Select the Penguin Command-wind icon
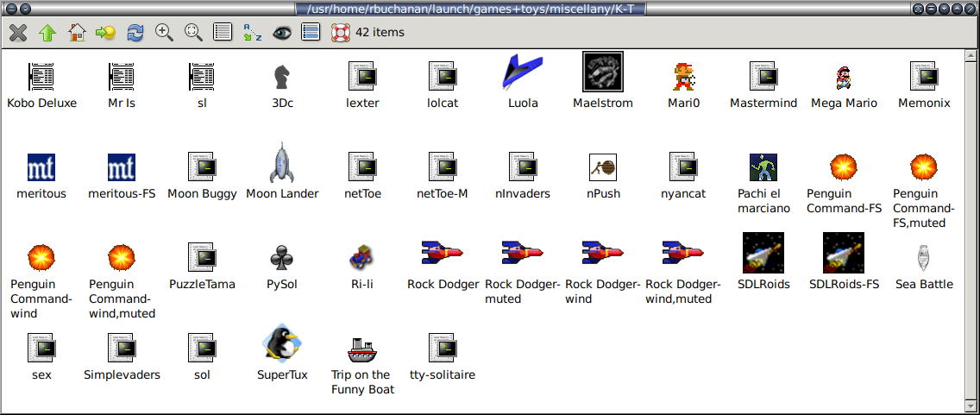 click(42, 257)
